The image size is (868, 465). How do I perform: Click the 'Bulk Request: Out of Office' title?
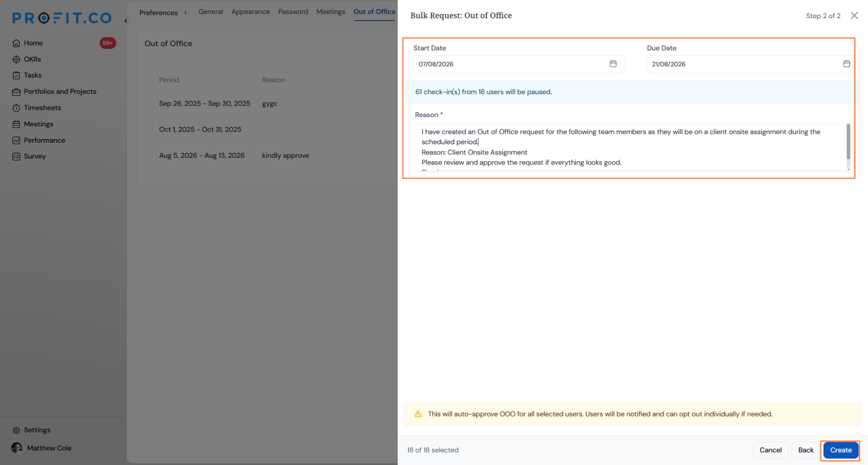point(461,16)
